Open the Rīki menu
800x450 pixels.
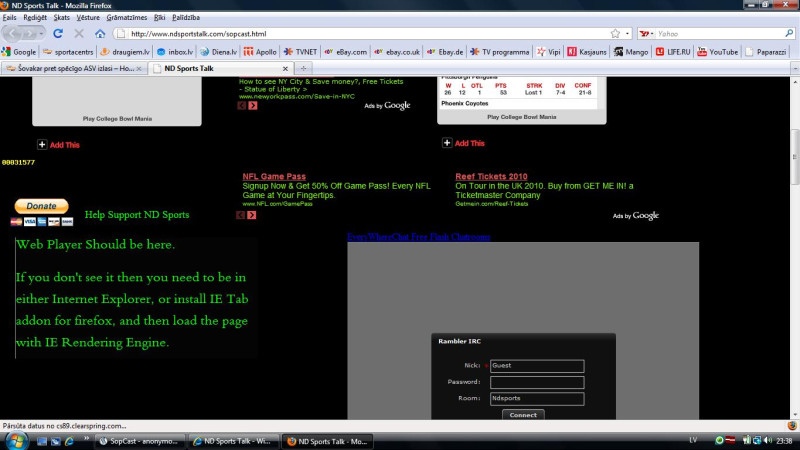click(159, 17)
